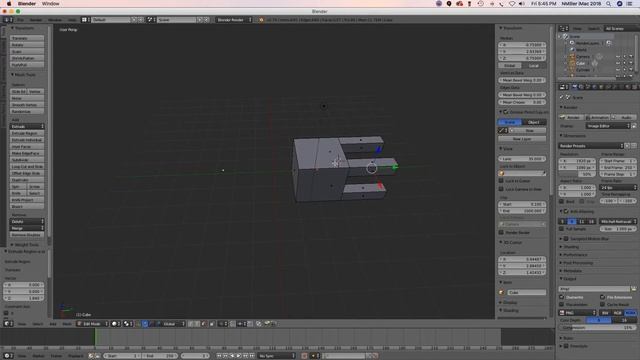Click the Loop Cut and Slide button
This screenshot has width=640, height=360.
(x=27, y=167)
